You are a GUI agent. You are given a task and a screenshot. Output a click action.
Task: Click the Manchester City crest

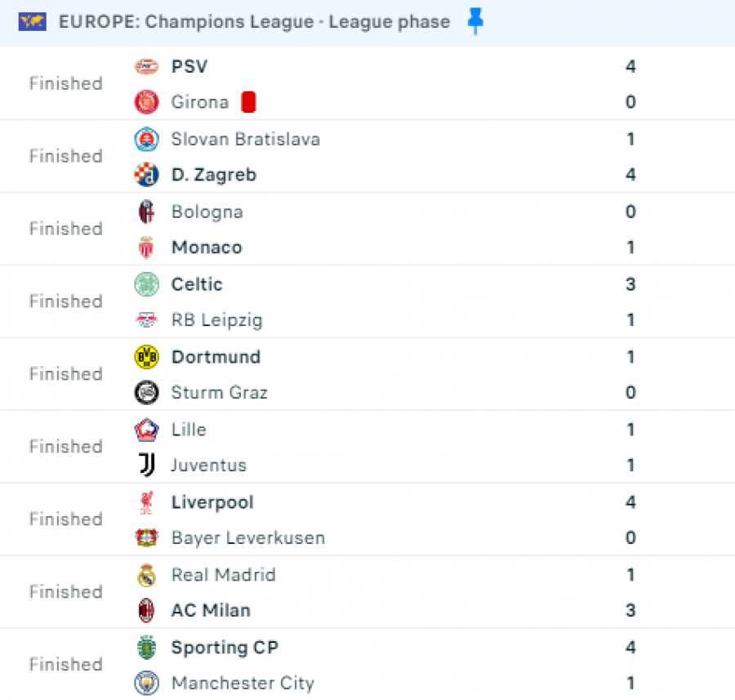click(x=146, y=683)
